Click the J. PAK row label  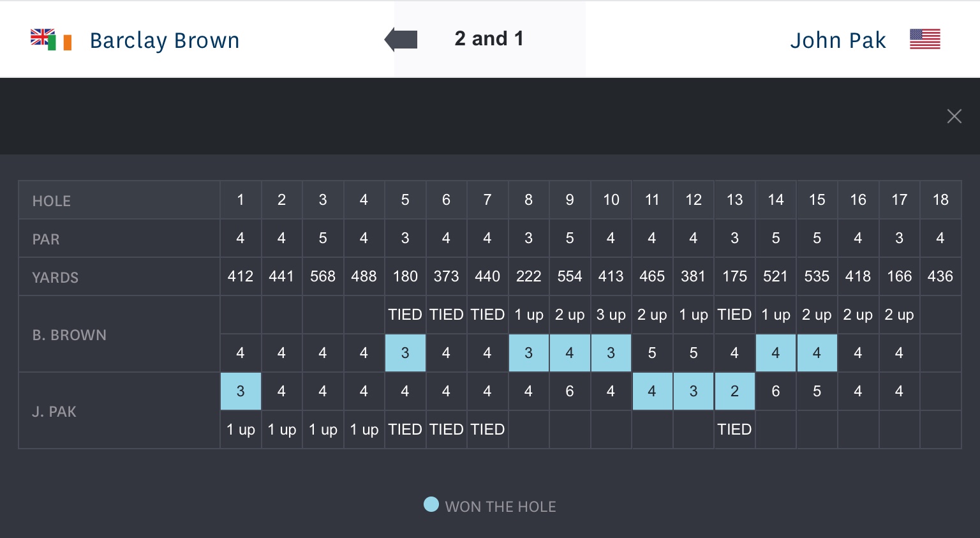54,412
